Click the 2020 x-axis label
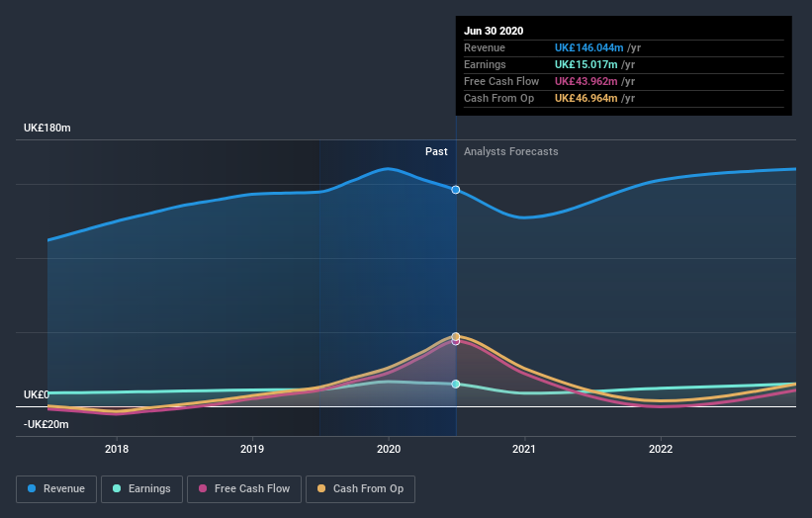This screenshot has height=518, width=812. click(x=389, y=449)
